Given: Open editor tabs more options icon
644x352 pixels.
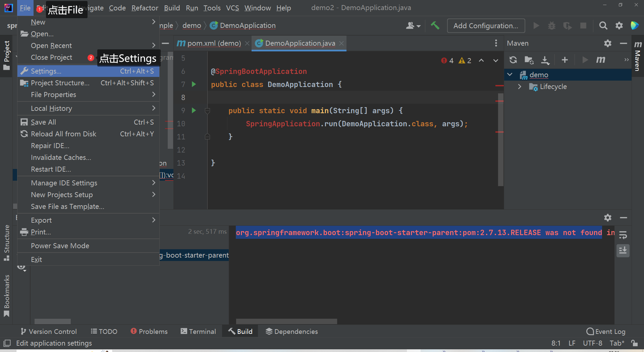Looking at the screenshot, I should (x=496, y=43).
